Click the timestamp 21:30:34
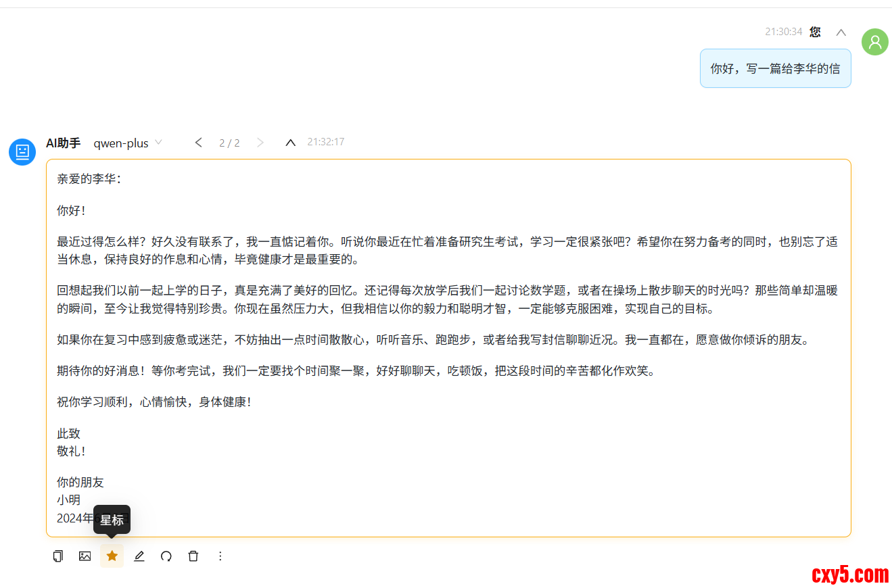The height and width of the screenshot is (588, 892). tap(784, 32)
